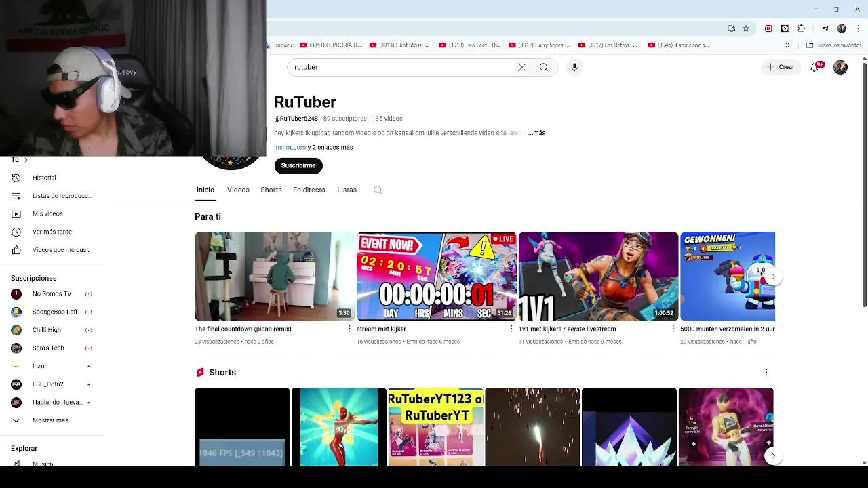Clear the search box with the X icon
The height and width of the screenshot is (488, 868).
522,67
